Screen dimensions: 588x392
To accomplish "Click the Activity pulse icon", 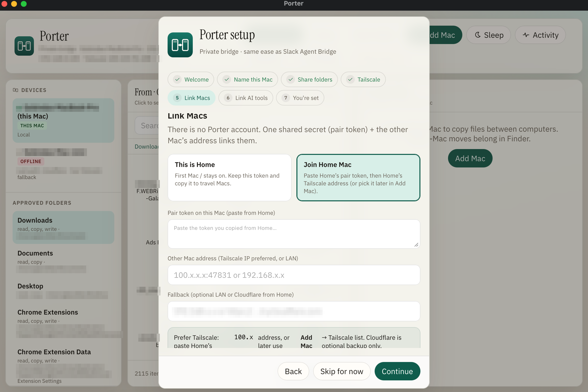I will point(526,35).
